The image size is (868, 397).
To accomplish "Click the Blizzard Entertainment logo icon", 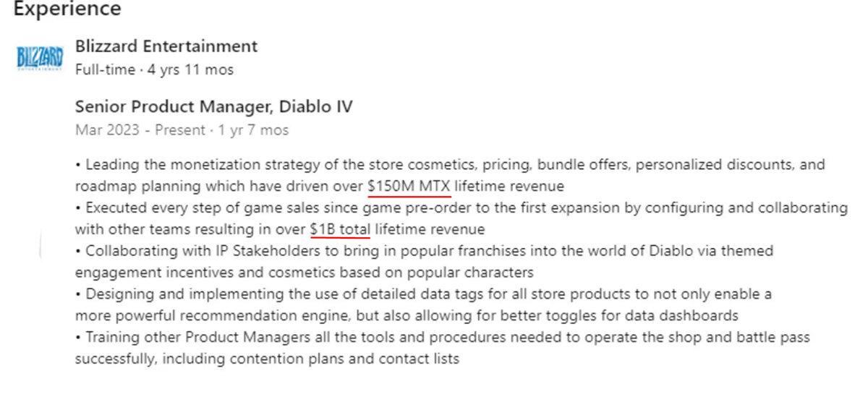I will pos(39,56).
